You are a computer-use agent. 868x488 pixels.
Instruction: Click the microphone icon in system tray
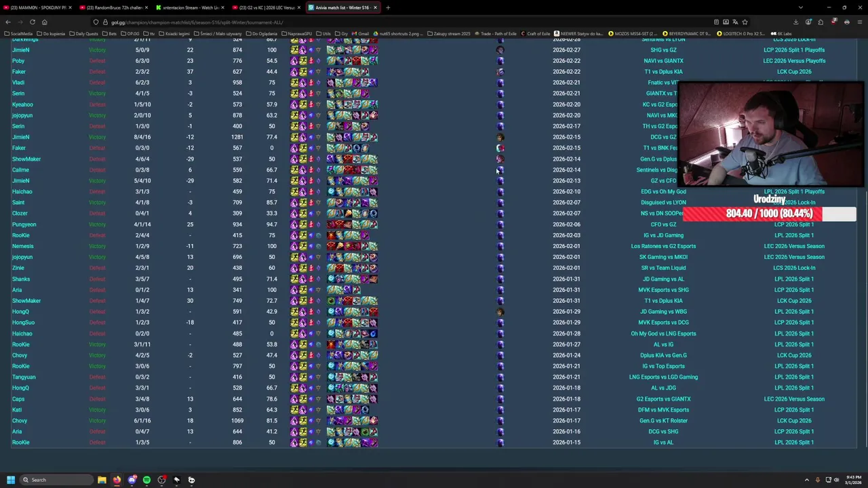click(x=818, y=480)
